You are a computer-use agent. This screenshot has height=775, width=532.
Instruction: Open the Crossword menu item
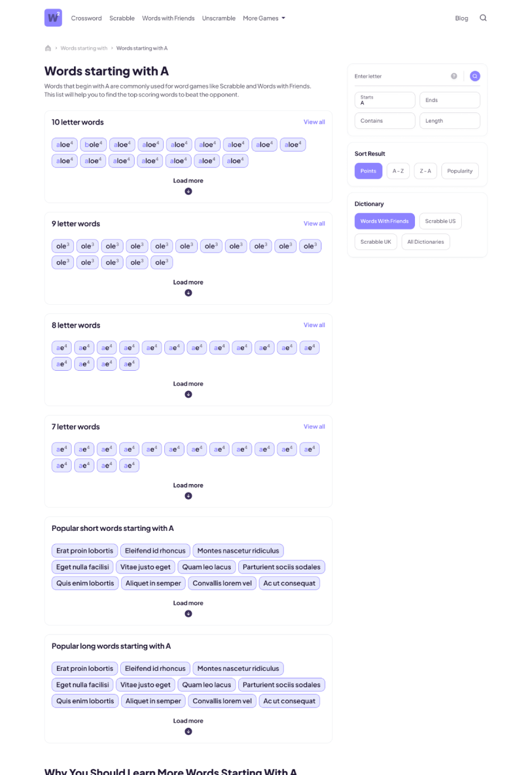tap(86, 18)
